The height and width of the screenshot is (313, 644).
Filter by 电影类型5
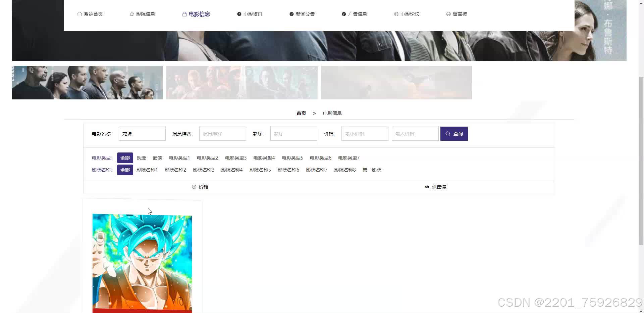point(292,158)
